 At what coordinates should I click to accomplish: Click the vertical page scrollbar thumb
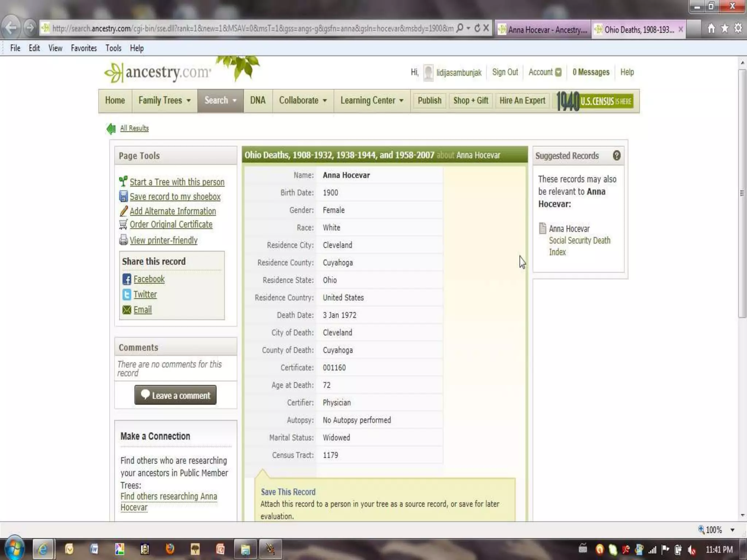pos(742,193)
